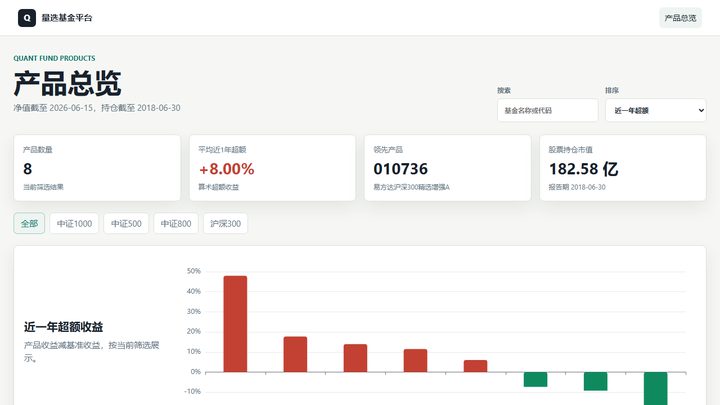The width and height of the screenshot is (720, 405).
Task: Click the second red bar near 17%
Action: click(295, 354)
